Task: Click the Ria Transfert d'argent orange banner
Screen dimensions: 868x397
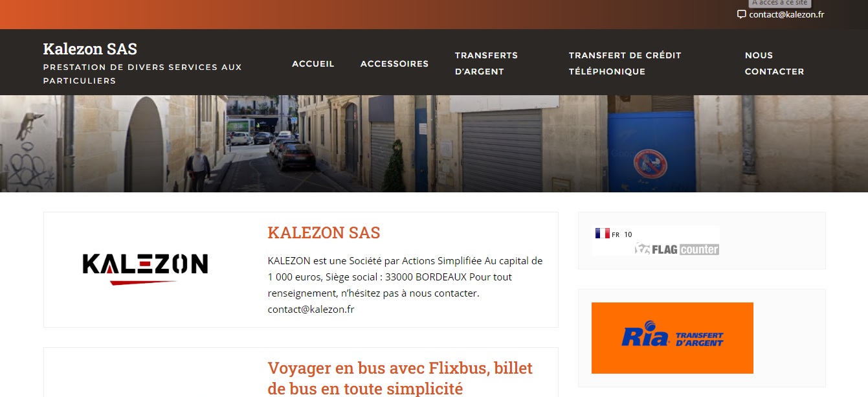Action: click(673, 338)
